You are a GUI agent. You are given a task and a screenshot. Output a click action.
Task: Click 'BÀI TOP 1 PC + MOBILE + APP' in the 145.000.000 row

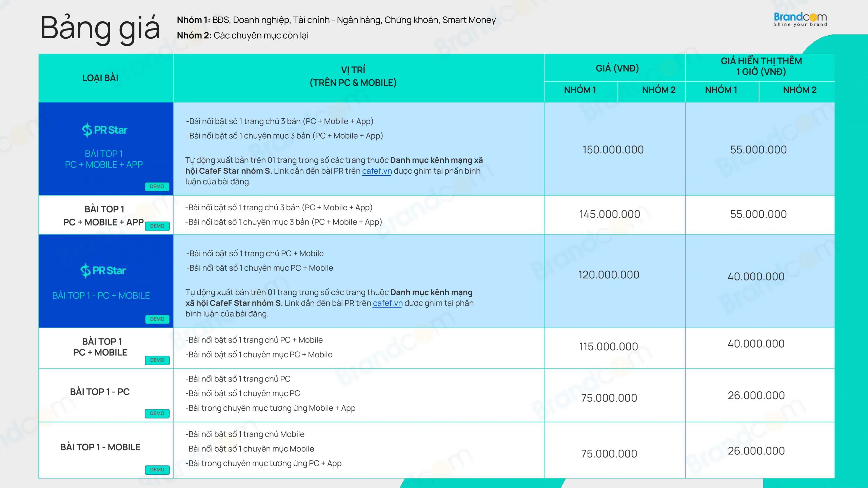tap(104, 216)
